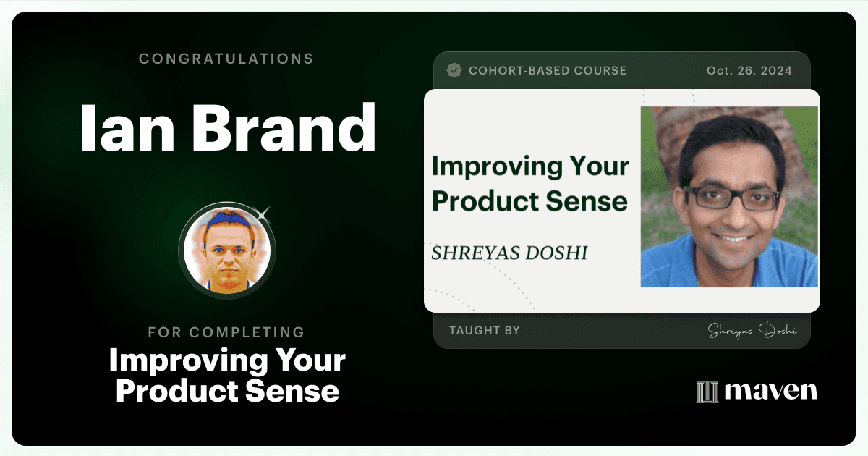
Task: Click the Shreyas Doshi handwritten signature
Action: pos(752,331)
